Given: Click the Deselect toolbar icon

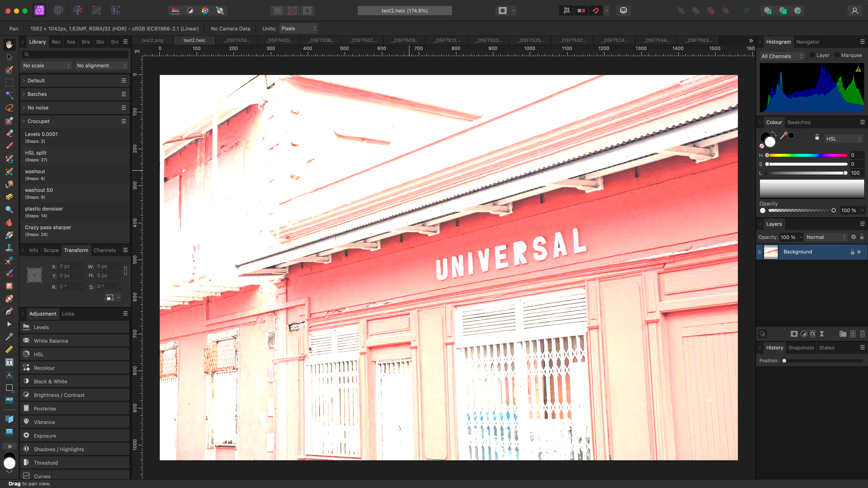Looking at the screenshot, I should coord(292,10).
